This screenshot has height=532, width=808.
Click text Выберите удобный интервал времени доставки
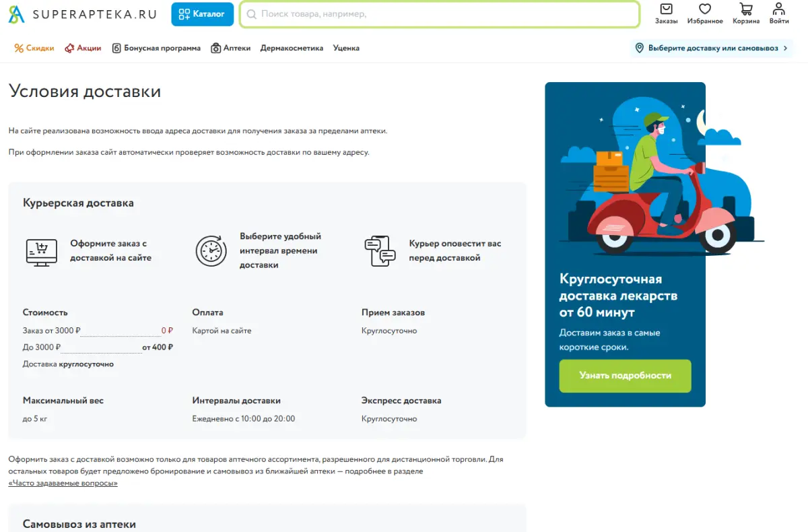pos(280,251)
